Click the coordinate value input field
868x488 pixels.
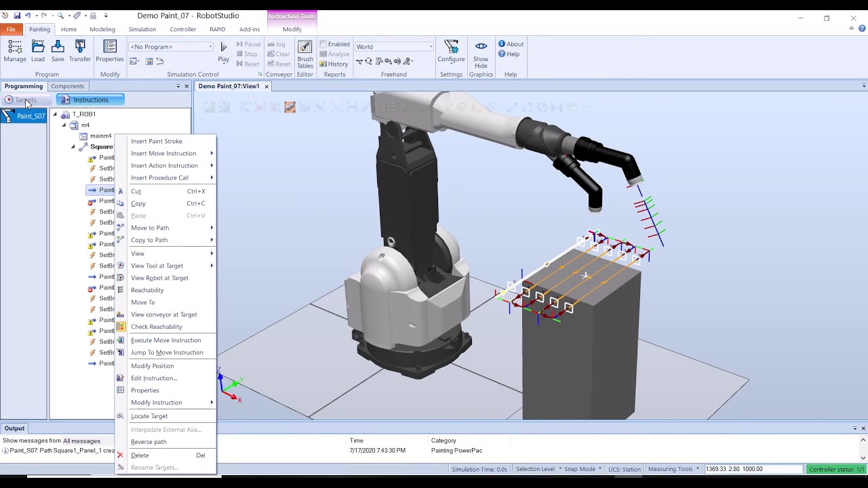(753, 469)
